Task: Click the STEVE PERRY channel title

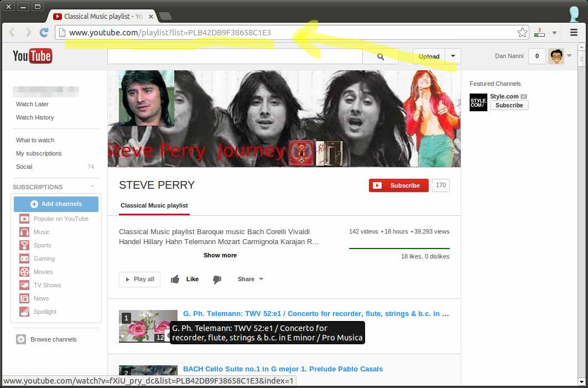Action: 157,185
